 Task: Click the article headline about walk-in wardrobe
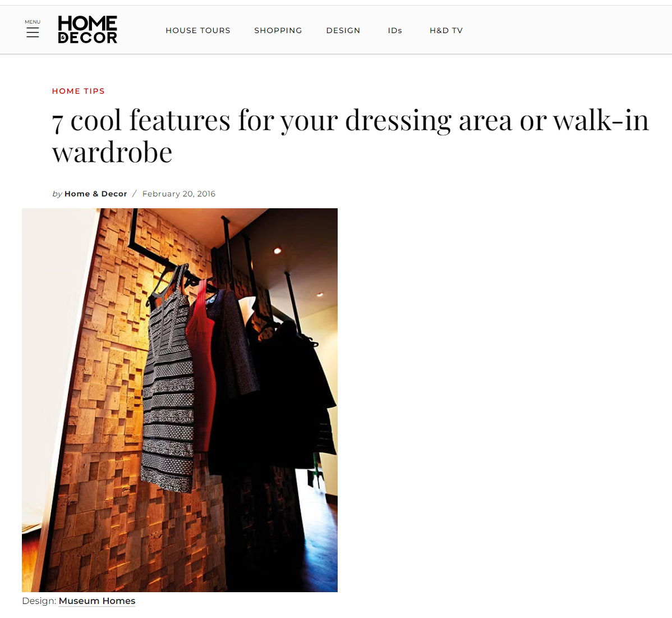(x=350, y=136)
